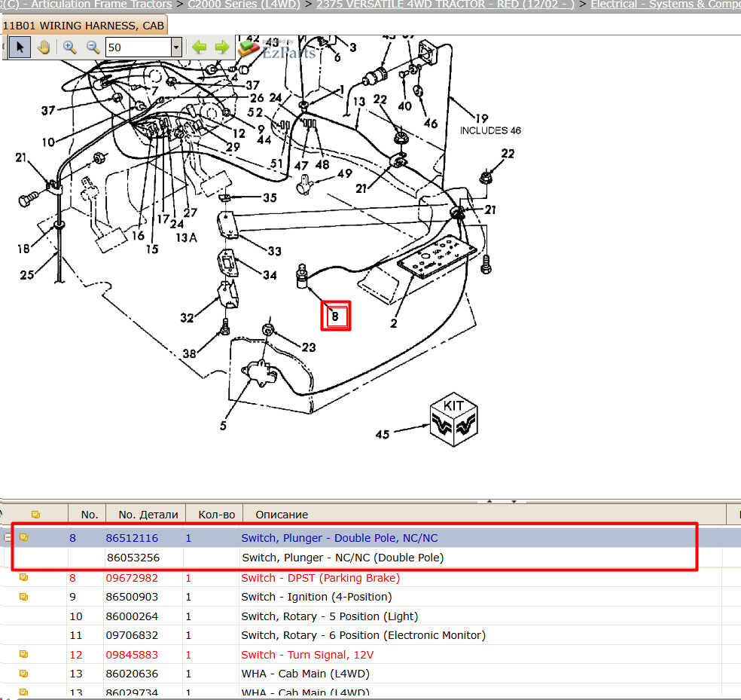Click splitter down arrow above parts table

[514, 501]
